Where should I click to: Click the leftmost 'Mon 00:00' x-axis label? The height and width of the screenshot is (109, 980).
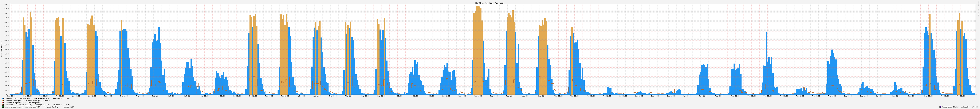coord(12,96)
